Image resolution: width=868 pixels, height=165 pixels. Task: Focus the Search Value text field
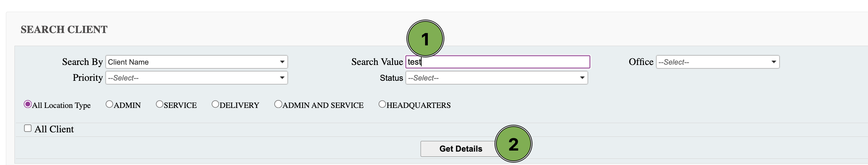tap(498, 62)
